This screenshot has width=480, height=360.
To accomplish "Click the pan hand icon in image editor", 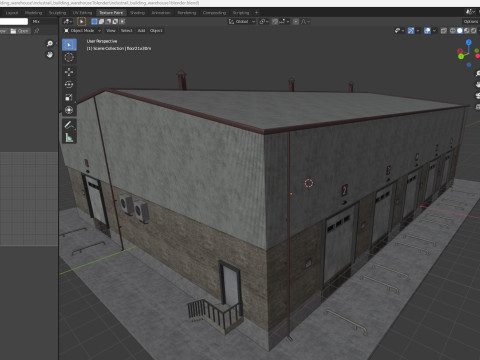I will click(50, 55).
